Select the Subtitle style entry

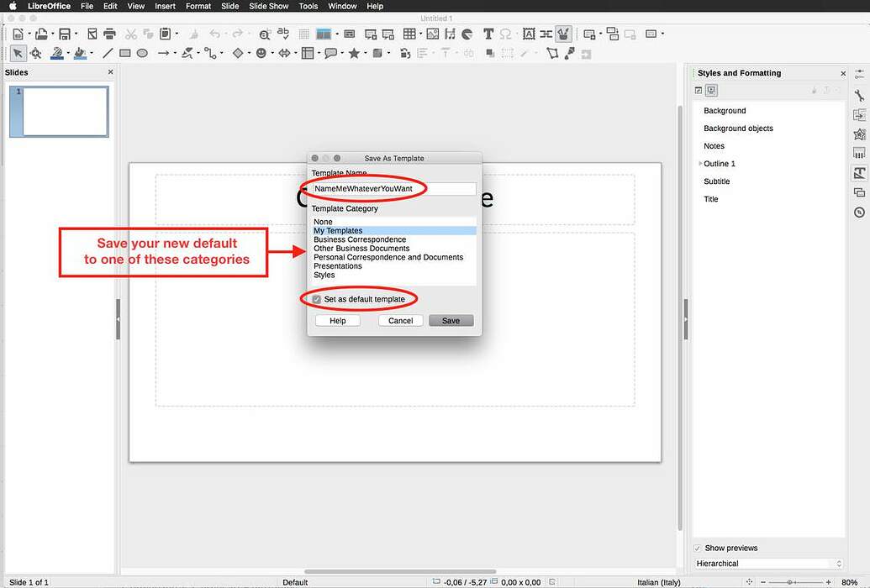(717, 181)
